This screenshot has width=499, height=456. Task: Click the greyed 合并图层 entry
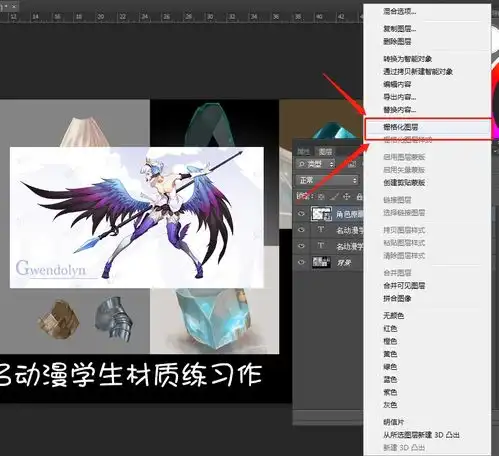(397, 273)
